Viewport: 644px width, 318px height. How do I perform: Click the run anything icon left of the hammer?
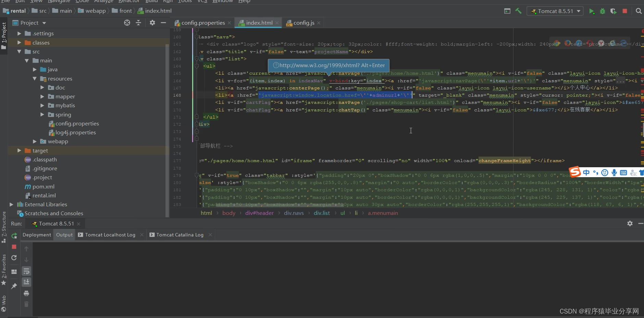tap(507, 11)
